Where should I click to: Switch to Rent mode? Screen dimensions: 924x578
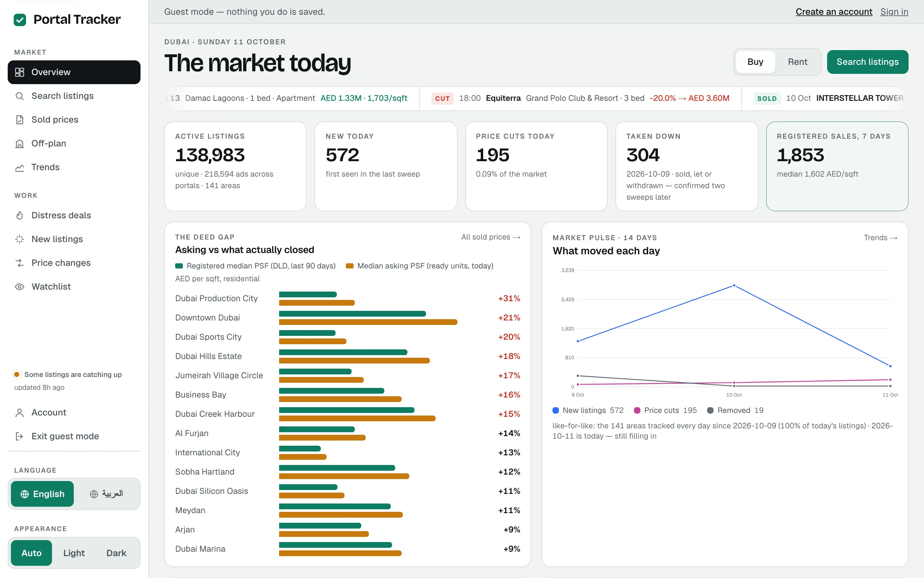pyautogui.click(x=797, y=62)
